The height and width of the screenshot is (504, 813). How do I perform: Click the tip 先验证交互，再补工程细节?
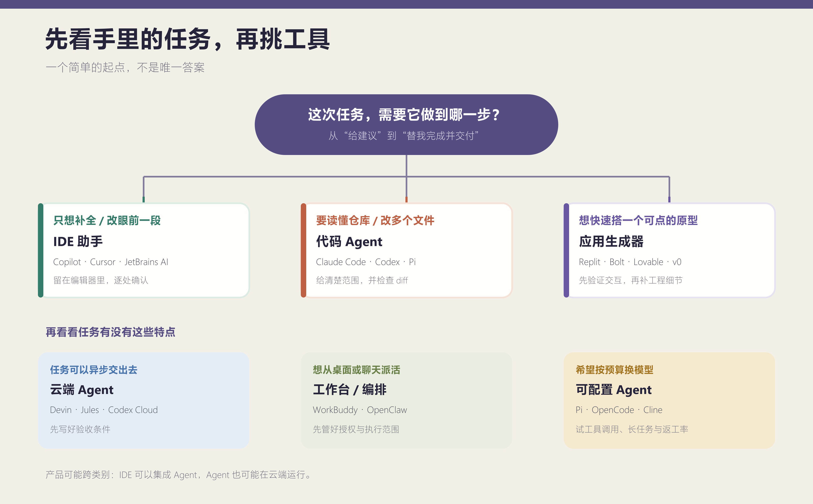pyautogui.click(x=631, y=280)
